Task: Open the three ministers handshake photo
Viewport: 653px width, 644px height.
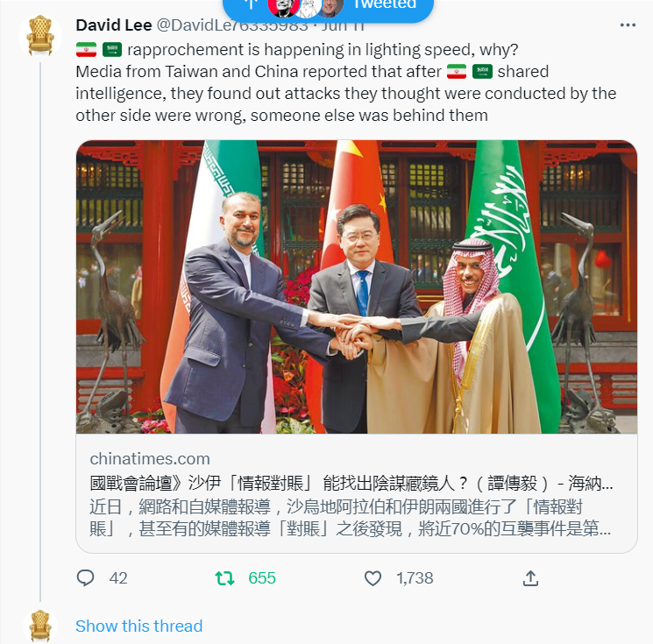Action: (x=357, y=287)
